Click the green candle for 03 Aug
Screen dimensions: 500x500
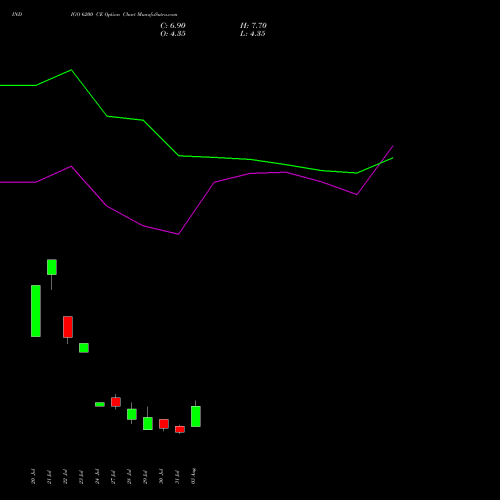click(196, 416)
